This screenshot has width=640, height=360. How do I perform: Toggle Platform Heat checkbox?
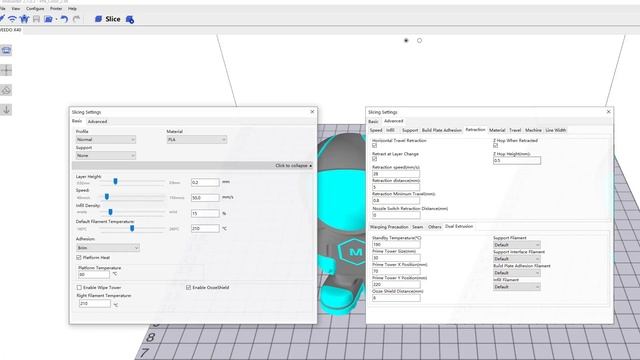tap(79, 258)
